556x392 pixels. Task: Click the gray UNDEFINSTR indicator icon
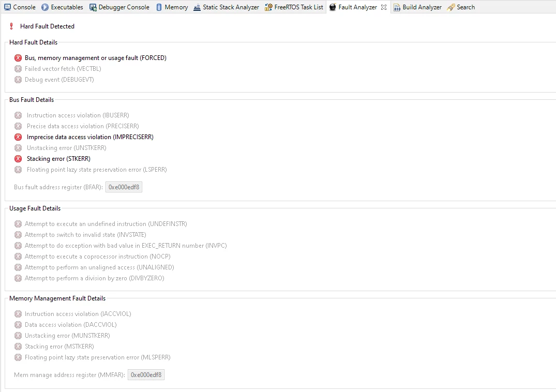tap(18, 224)
